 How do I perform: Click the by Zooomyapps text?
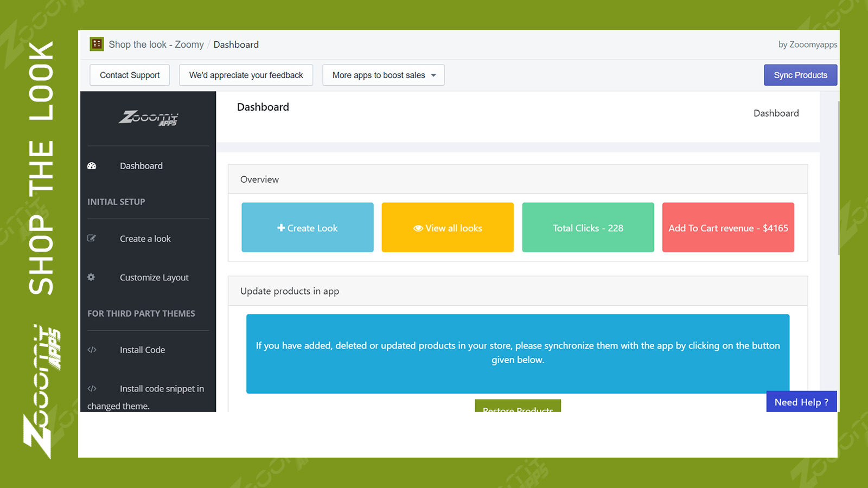(808, 44)
